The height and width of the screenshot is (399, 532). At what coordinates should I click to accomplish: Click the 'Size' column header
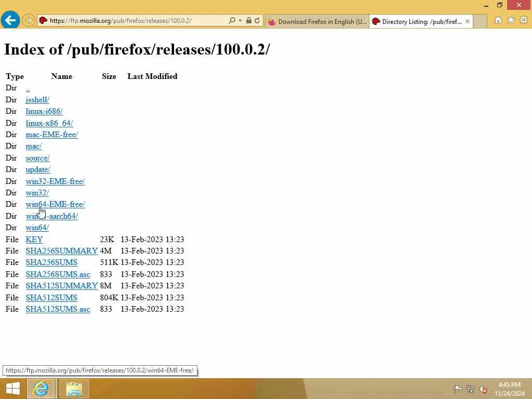coord(109,76)
